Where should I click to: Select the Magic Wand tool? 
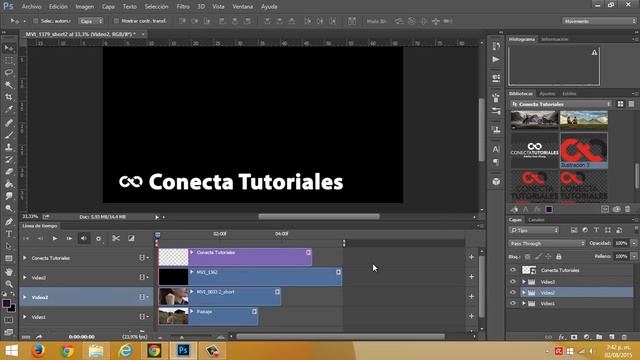(x=9, y=85)
